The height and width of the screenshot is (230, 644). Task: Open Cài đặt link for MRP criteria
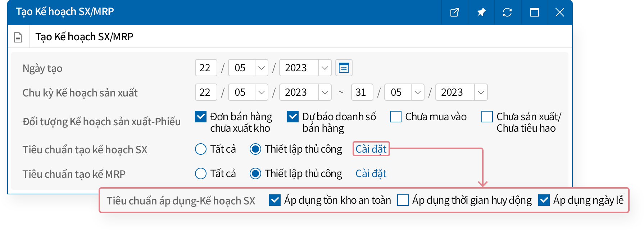[x=371, y=173]
